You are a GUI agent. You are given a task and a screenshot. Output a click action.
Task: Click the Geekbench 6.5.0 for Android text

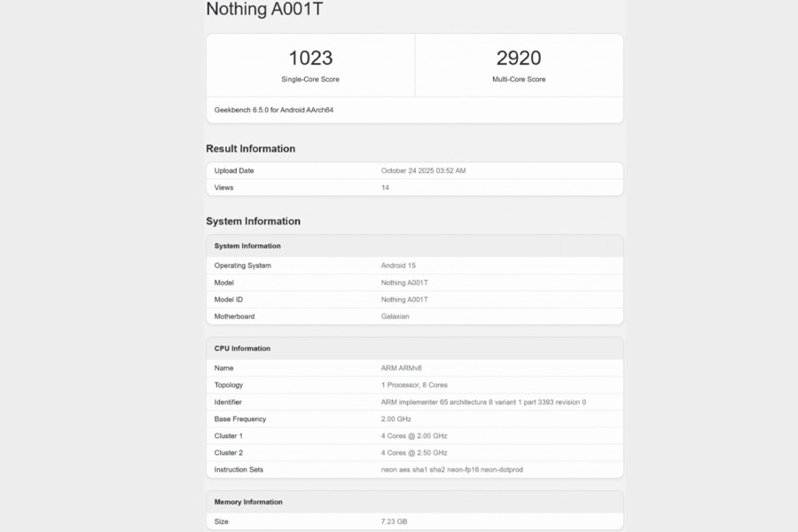(274, 110)
